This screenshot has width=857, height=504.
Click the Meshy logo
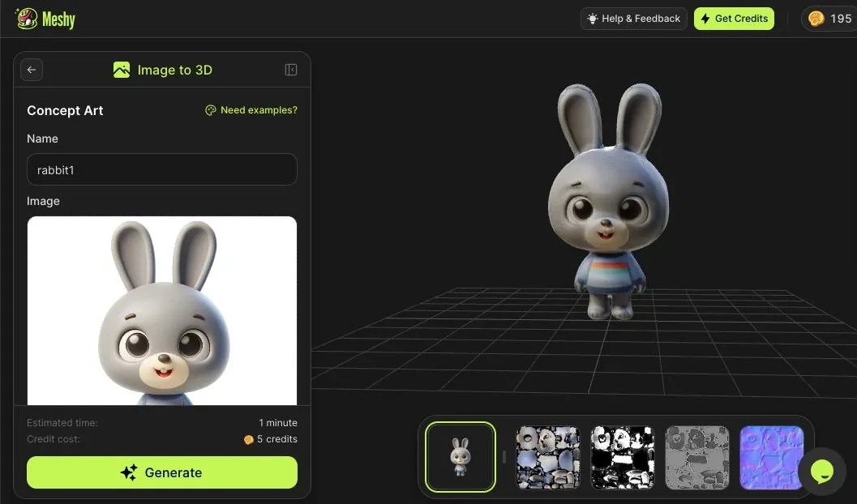coord(45,19)
